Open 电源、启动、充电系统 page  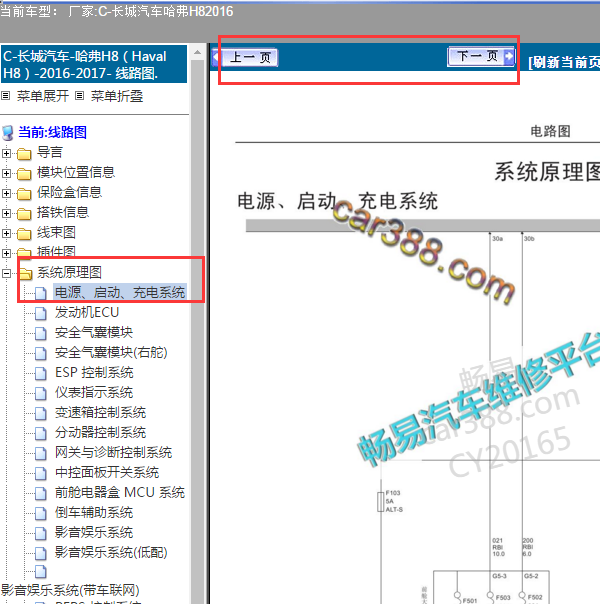click(x=120, y=292)
